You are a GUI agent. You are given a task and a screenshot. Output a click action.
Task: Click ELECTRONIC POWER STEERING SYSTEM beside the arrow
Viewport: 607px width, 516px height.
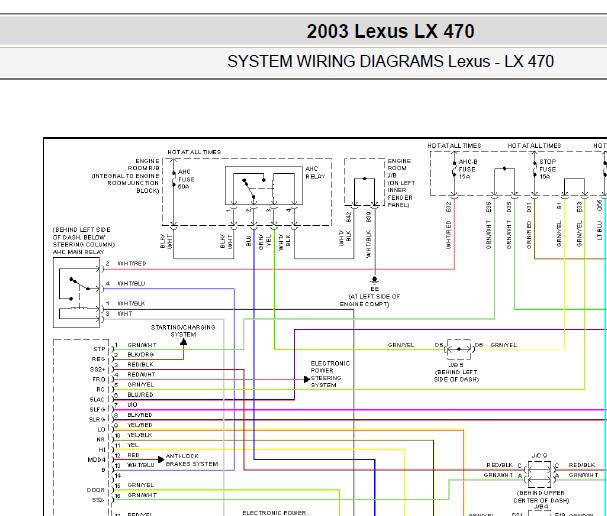pyautogui.click(x=330, y=374)
